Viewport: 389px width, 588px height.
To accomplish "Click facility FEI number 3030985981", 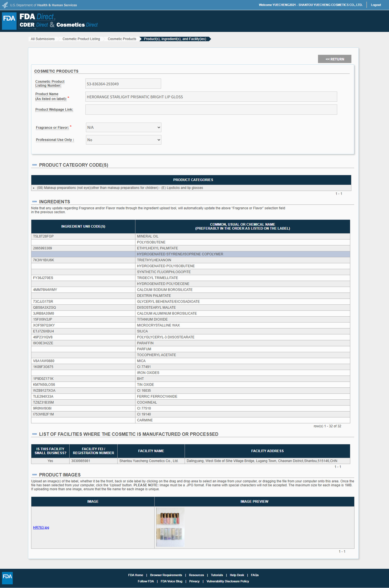I will (93, 461).
